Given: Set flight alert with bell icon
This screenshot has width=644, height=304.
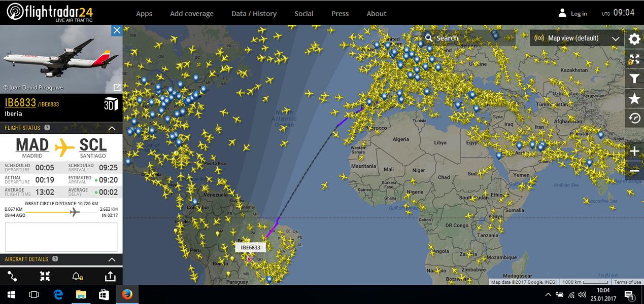Looking at the screenshot, I should click(x=78, y=276).
